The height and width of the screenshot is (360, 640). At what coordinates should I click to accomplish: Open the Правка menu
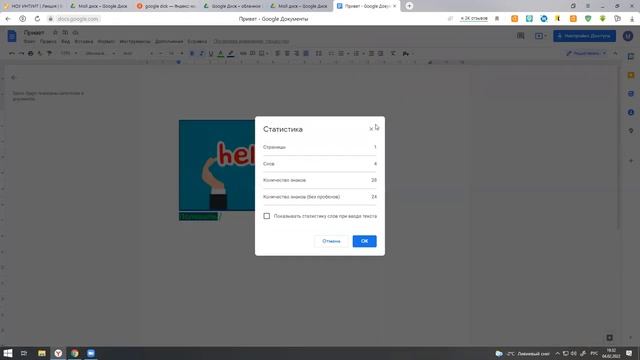pos(48,42)
